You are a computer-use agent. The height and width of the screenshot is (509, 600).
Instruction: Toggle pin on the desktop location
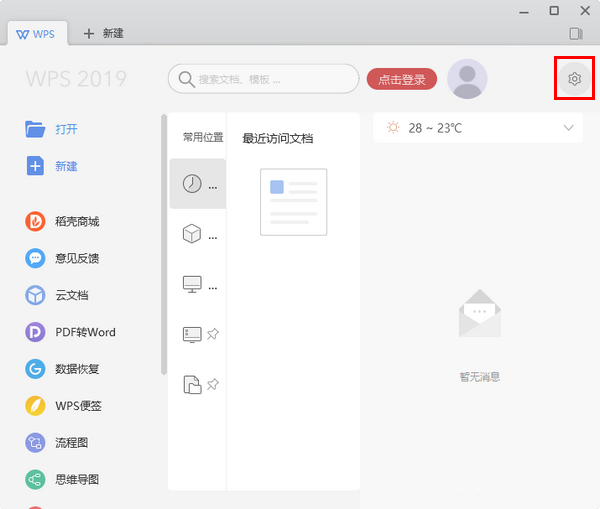pos(212,335)
